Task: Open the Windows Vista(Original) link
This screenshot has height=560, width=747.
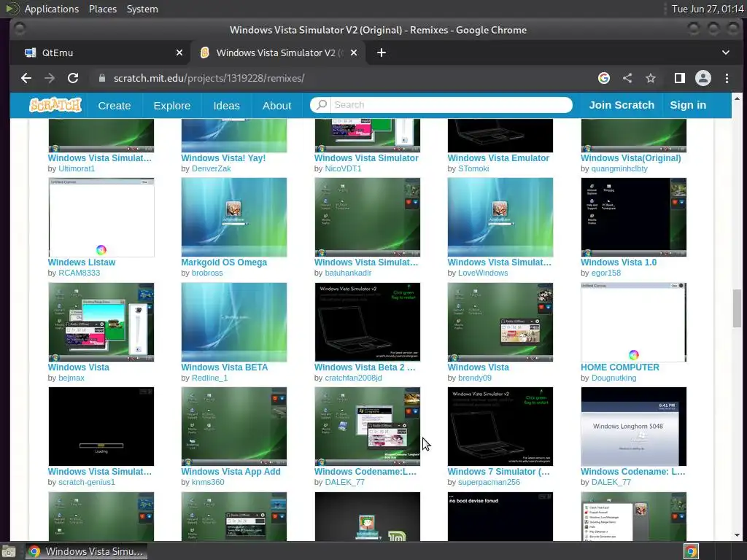Action: tap(631, 158)
